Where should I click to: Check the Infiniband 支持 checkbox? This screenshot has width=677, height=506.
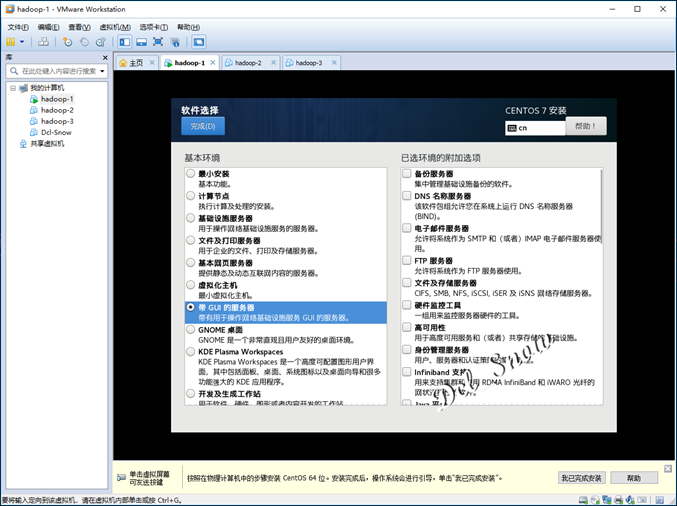407,372
